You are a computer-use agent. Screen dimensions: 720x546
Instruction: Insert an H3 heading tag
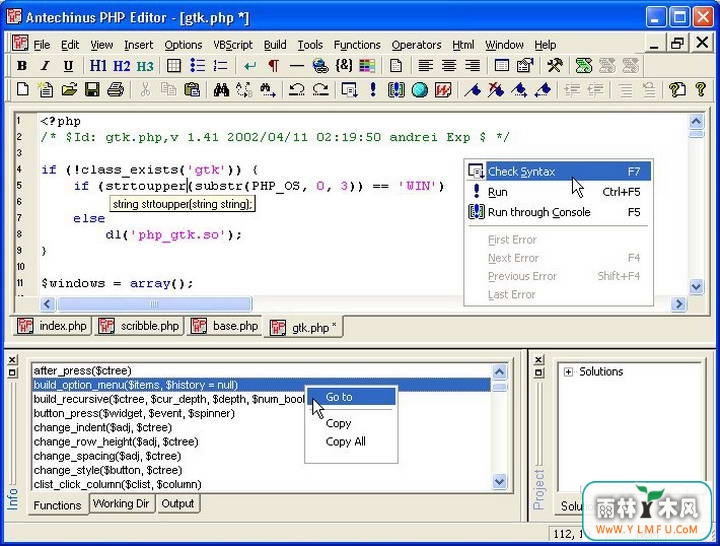[x=145, y=66]
